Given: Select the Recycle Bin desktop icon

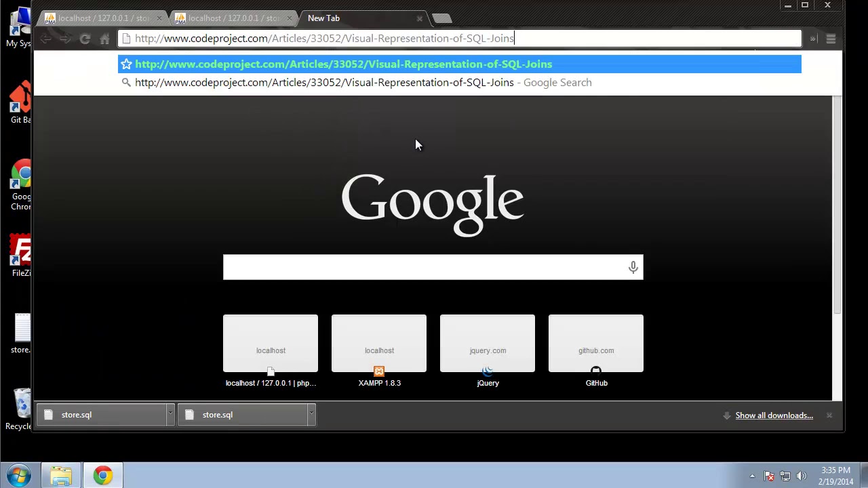Looking at the screenshot, I should point(19,409).
